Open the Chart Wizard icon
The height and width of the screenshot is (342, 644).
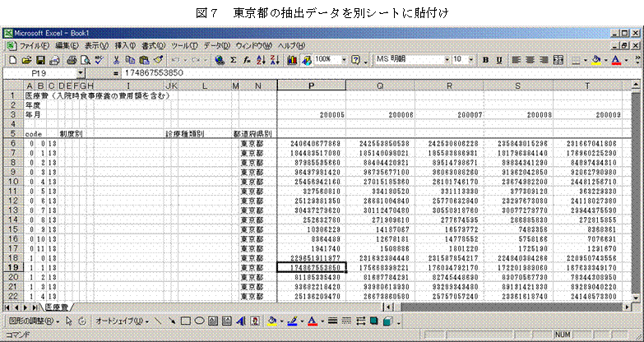[x=294, y=60]
